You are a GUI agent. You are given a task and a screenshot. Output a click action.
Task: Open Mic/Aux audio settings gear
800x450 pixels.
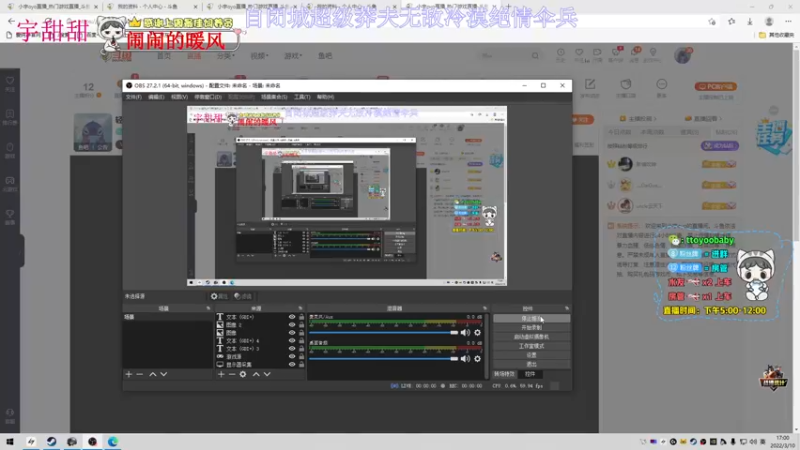coord(478,333)
